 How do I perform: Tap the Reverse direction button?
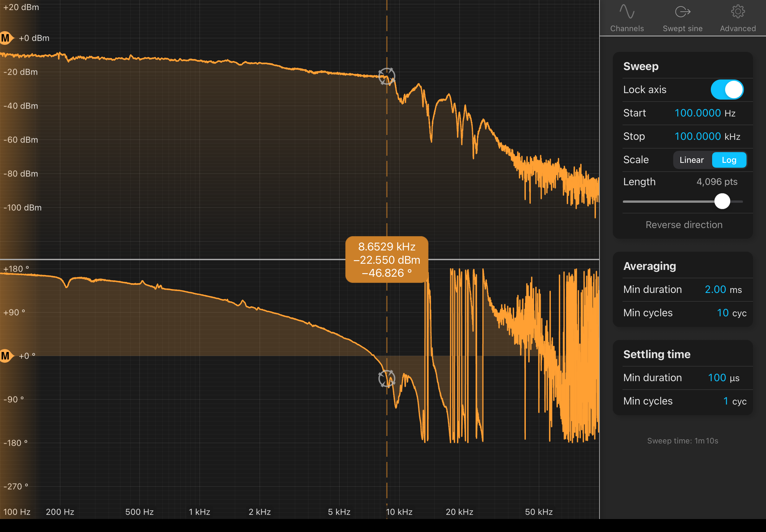(684, 225)
